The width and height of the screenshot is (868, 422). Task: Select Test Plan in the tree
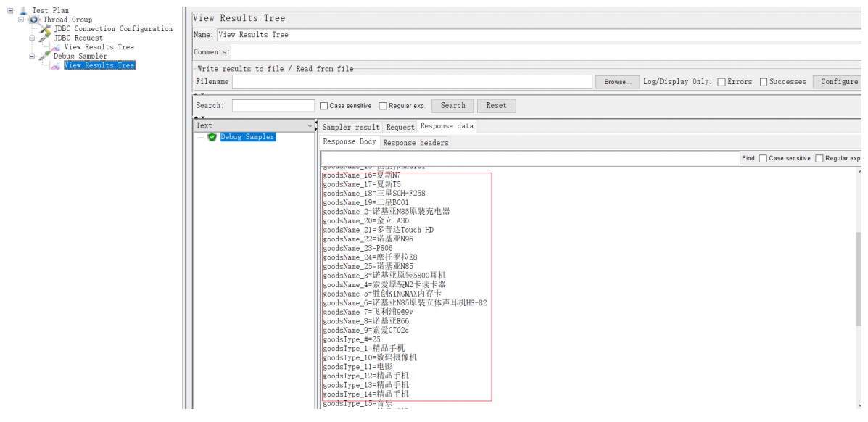[50, 11]
